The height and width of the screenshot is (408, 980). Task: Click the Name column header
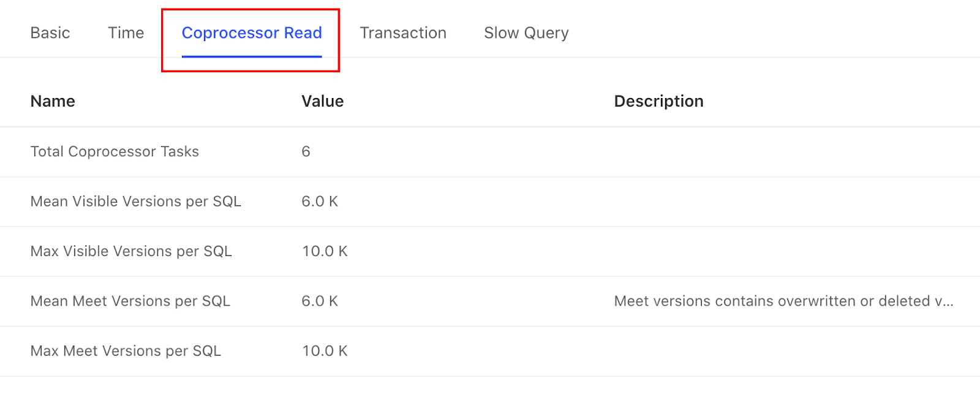(52, 101)
